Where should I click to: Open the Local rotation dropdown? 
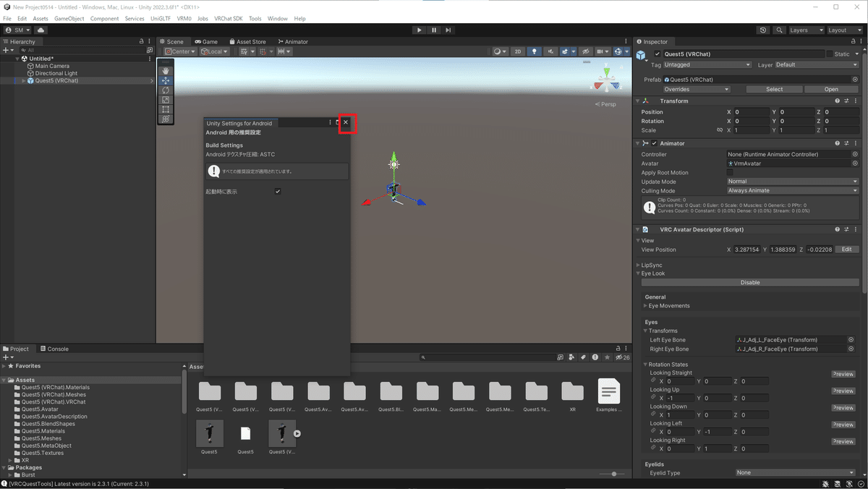[215, 51]
